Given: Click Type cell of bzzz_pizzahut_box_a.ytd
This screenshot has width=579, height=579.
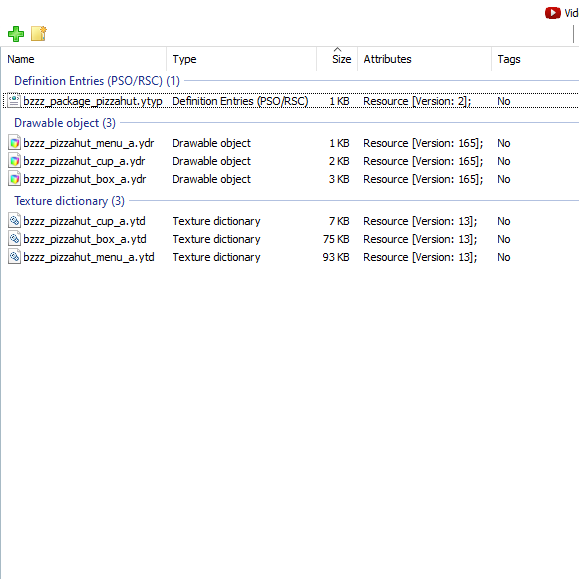Looking at the screenshot, I should point(216,239).
